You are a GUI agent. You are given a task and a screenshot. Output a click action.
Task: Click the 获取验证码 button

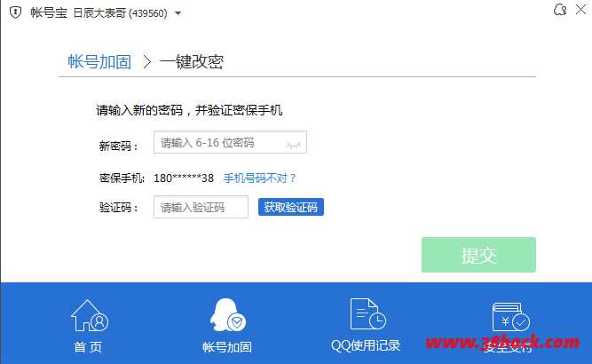tap(291, 207)
